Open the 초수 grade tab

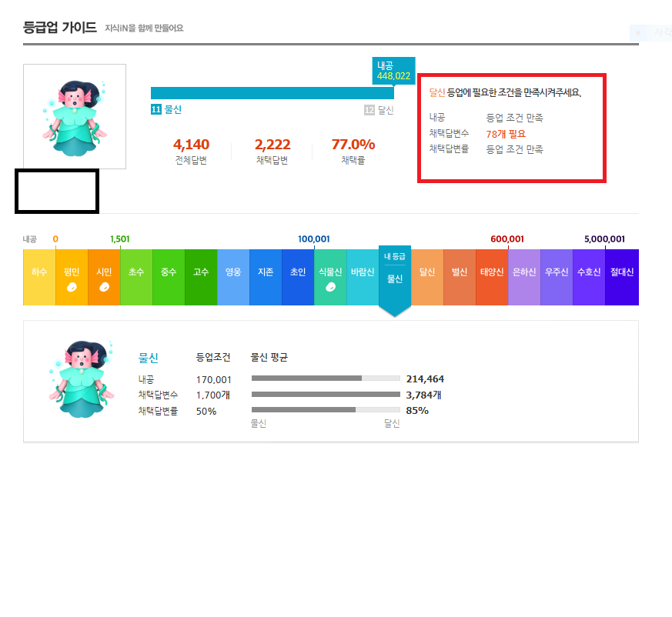click(x=136, y=277)
